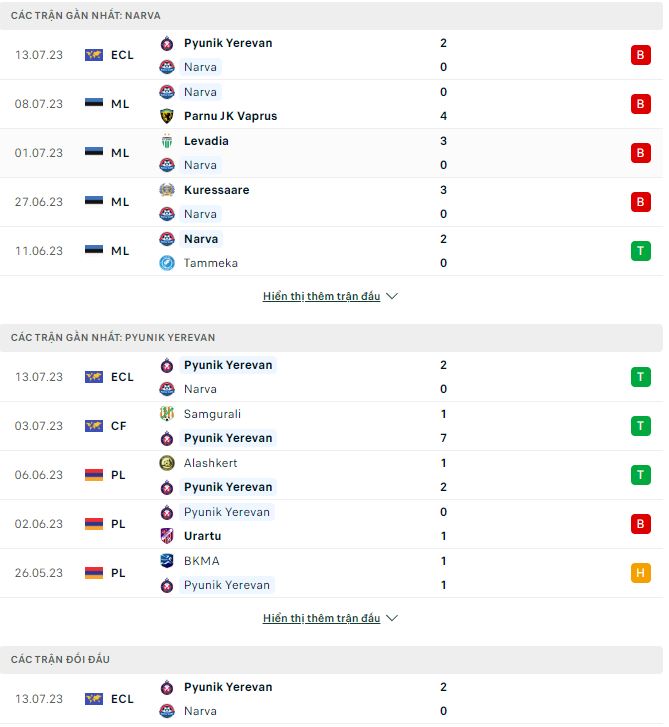Click the Samgurali club crest
The height and width of the screenshot is (727, 669).
click(167, 414)
